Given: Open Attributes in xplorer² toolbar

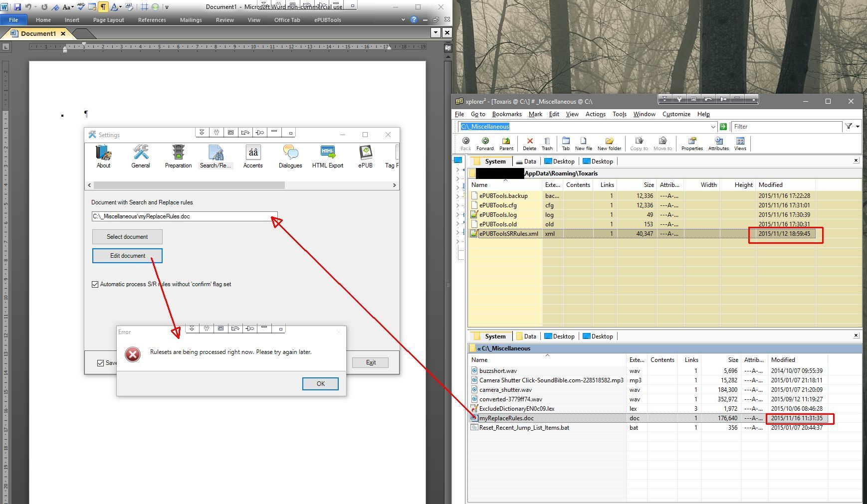Looking at the screenshot, I should pos(718,144).
